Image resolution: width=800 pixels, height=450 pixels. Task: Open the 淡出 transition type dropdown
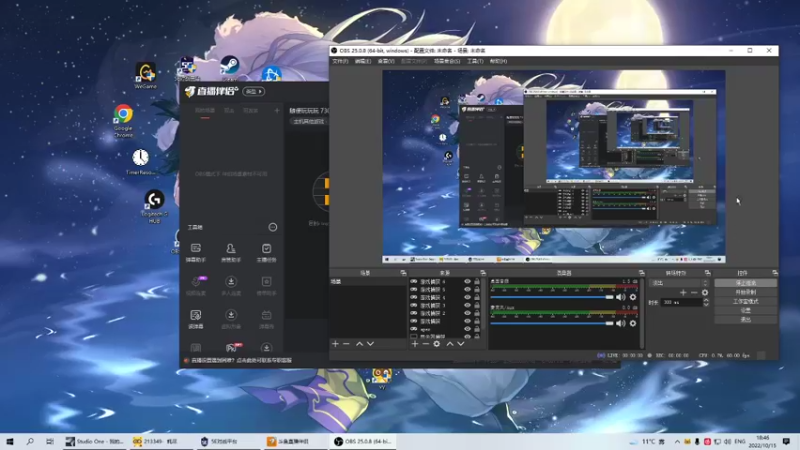click(679, 283)
